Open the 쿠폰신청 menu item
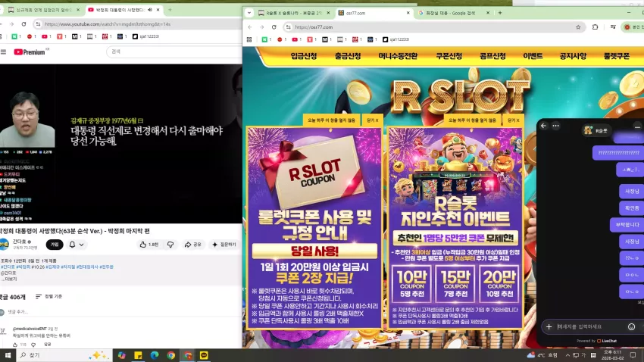This screenshot has width=644, height=362. coord(449,56)
